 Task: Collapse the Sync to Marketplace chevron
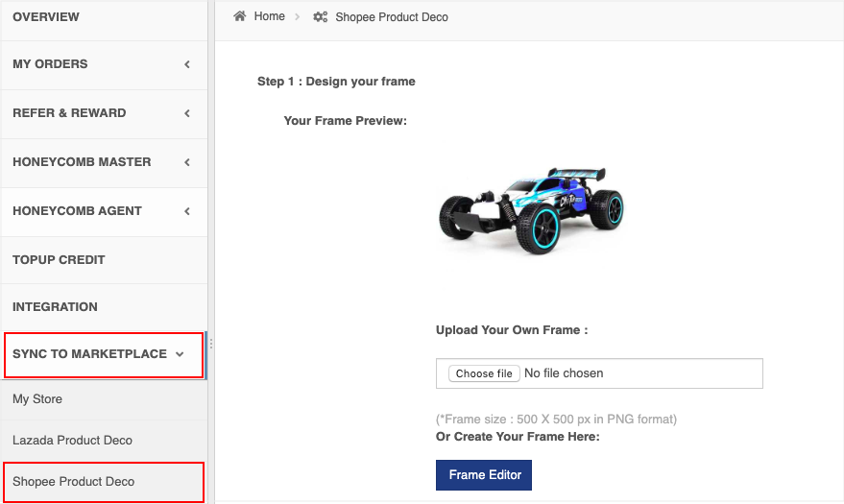pos(180,354)
